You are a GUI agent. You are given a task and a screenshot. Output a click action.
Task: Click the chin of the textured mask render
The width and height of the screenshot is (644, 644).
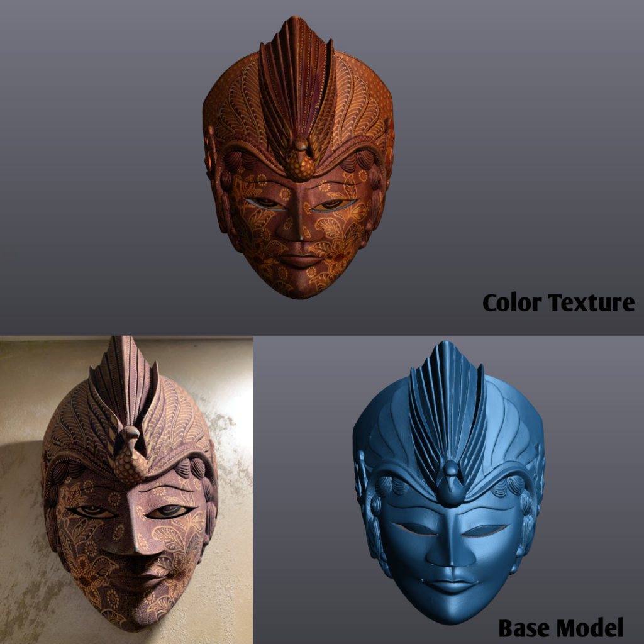pyautogui.click(x=301, y=283)
